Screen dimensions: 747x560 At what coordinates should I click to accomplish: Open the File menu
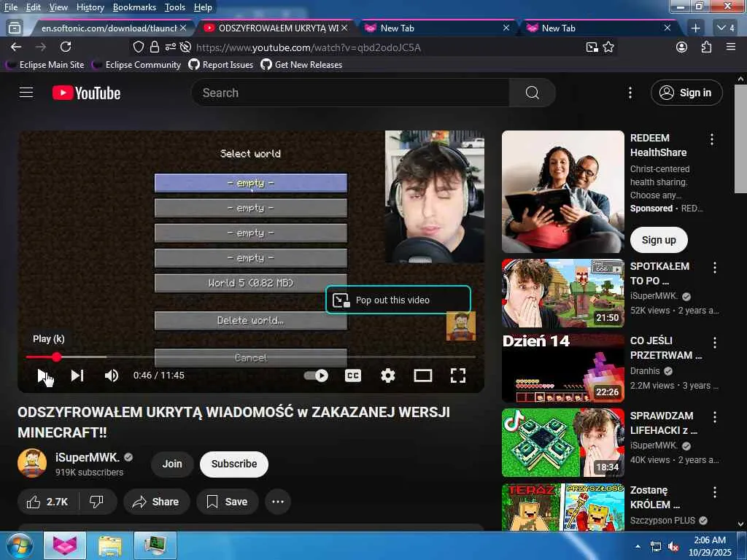pyautogui.click(x=11, y=7)
